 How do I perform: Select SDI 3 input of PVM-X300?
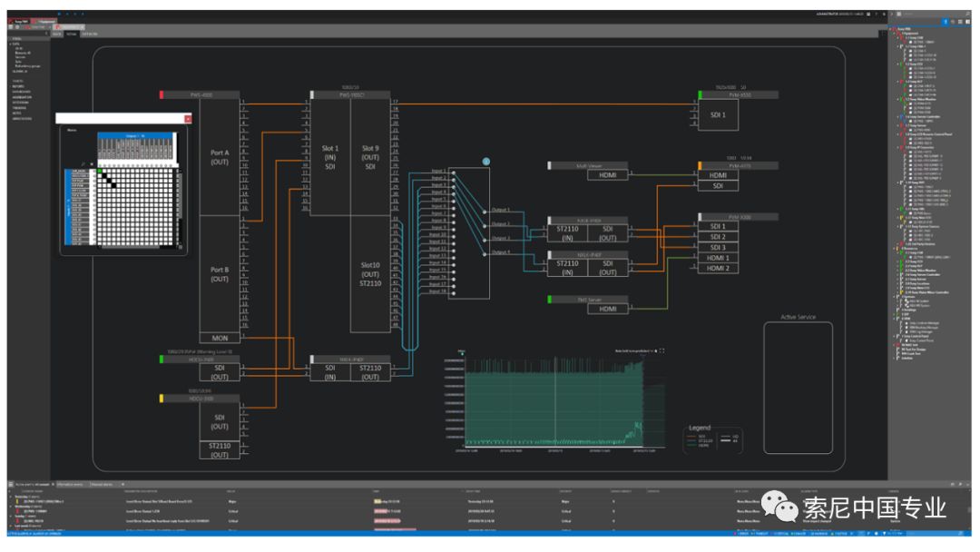tap(718, 248)
